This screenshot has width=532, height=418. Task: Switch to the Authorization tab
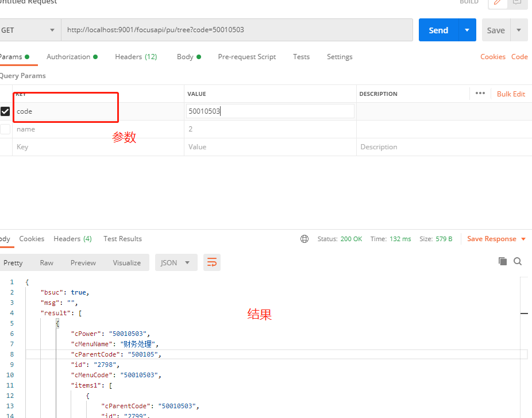72,57
